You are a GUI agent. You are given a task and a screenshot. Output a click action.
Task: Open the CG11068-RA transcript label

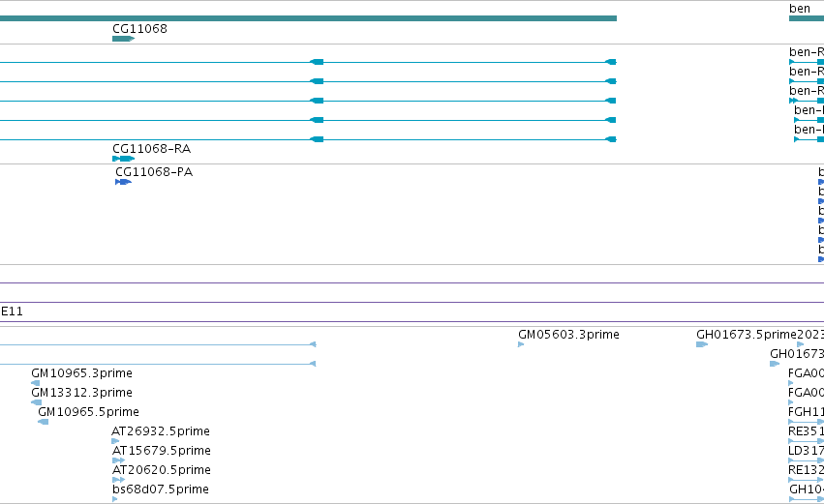[152, 149]
